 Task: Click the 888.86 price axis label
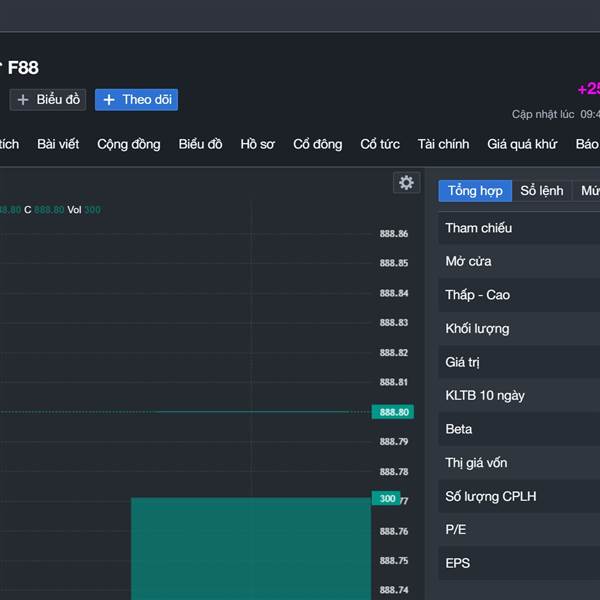pyautogui.click(x=394, y=233)
